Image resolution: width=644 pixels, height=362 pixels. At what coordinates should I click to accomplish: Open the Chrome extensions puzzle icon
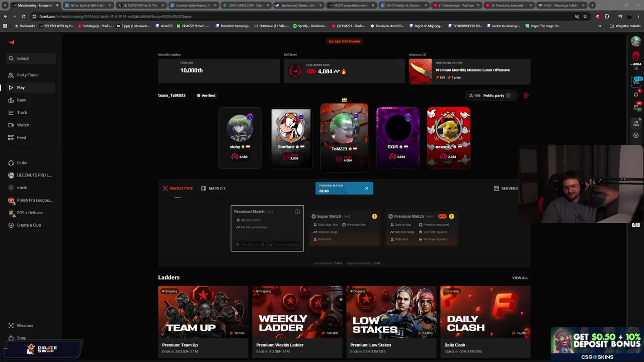point(607,16)
